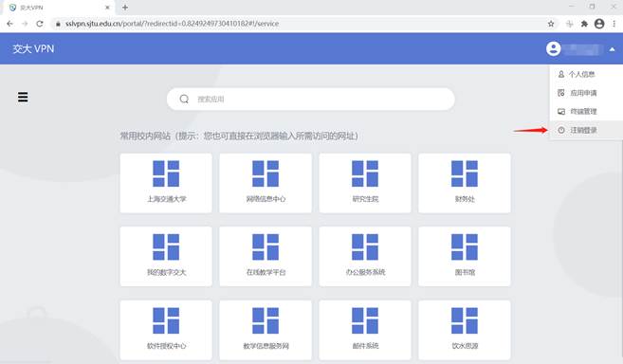Collapse the user dropdown arrow
Screen dimensions: 623x364
point(612,49)
